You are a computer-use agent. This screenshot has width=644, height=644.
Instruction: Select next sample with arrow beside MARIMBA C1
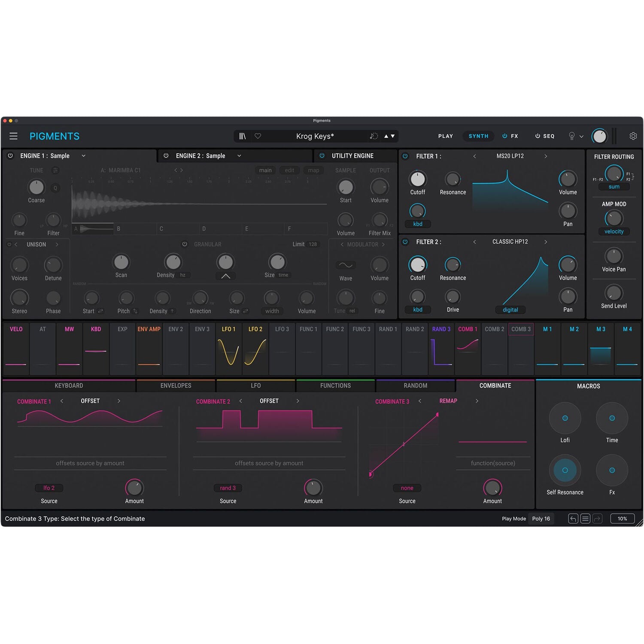point(182,170)
